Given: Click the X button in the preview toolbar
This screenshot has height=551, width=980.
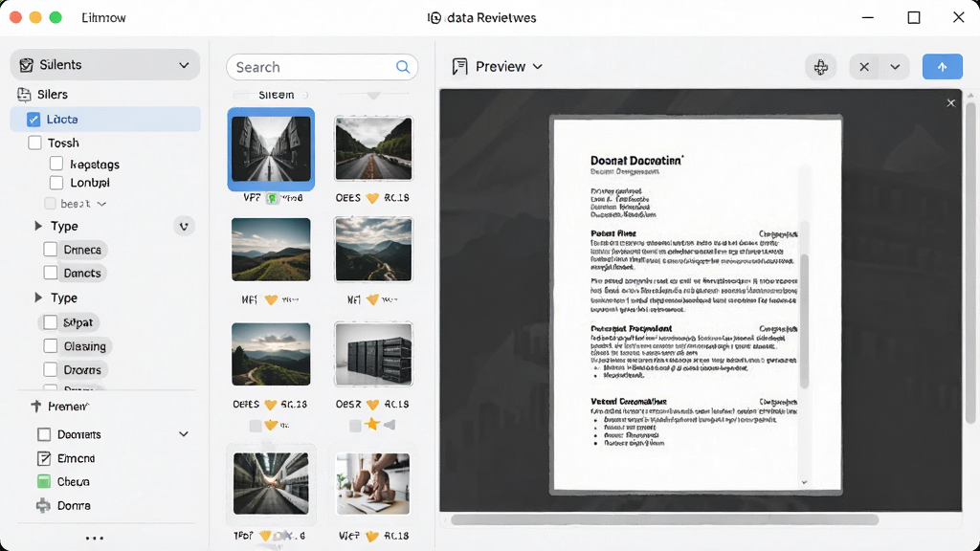Looking at the screenshot, I should click(x=864, y=67).
